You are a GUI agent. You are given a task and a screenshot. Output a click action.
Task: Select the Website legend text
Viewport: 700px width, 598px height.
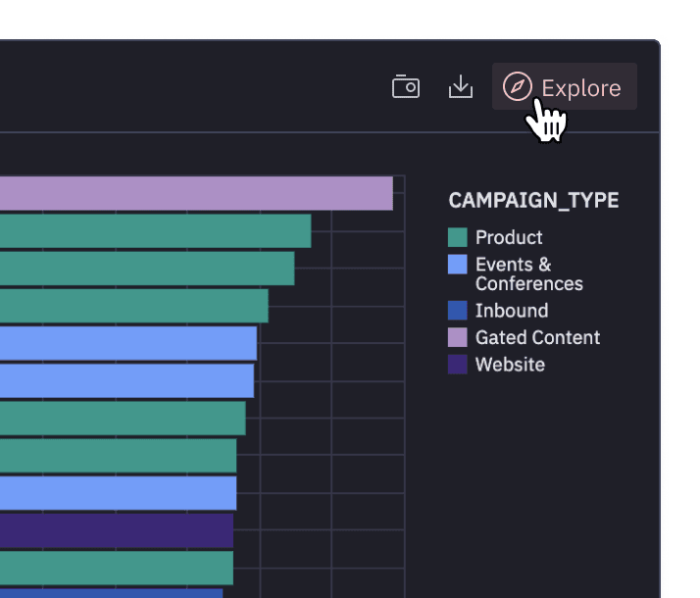510,365
